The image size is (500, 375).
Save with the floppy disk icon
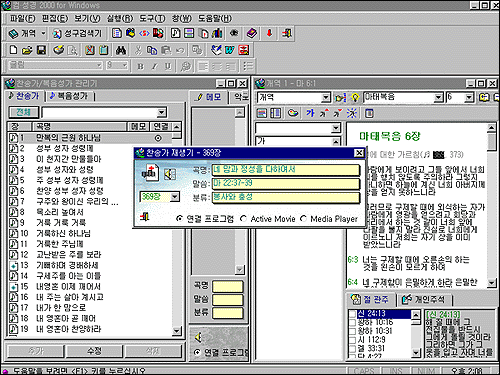tap(41, 50)
